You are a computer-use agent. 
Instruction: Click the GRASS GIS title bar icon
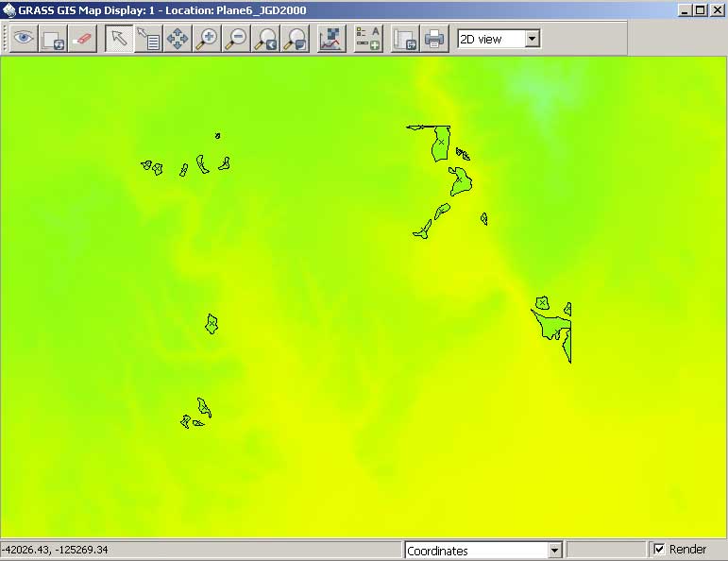(8, 9)
